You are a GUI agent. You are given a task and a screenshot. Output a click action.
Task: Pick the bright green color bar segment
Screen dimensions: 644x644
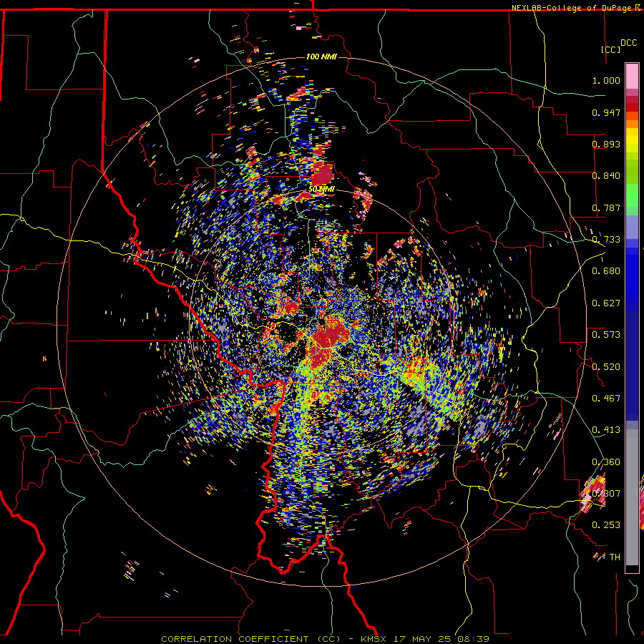[632, 195]
